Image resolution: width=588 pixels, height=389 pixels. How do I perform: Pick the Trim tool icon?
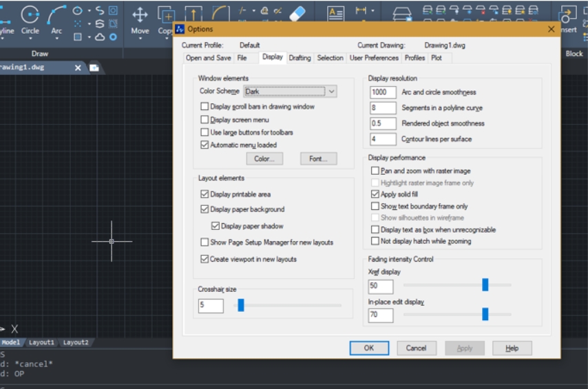[x=242, y=11]
